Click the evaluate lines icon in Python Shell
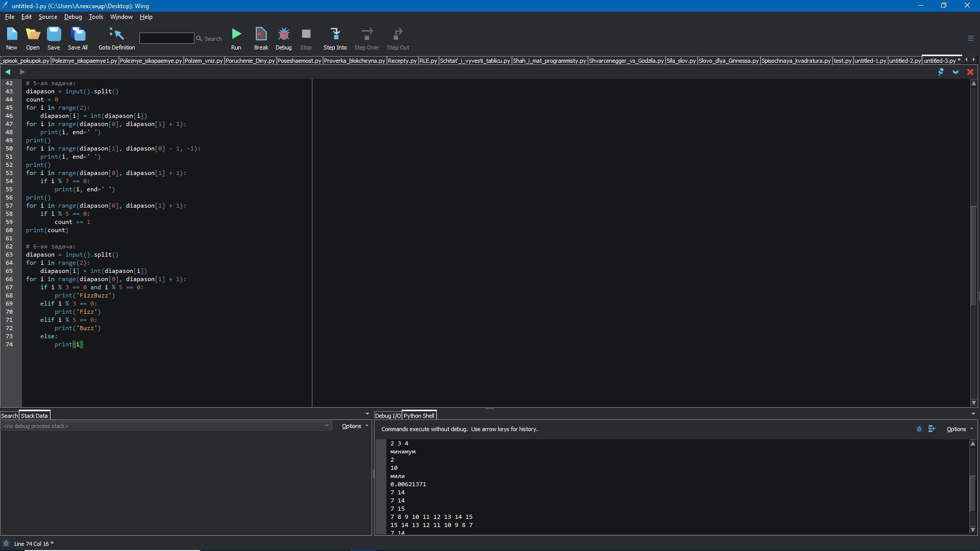The height and width of the screenshot is (551, 980). (x=932, y=429)
